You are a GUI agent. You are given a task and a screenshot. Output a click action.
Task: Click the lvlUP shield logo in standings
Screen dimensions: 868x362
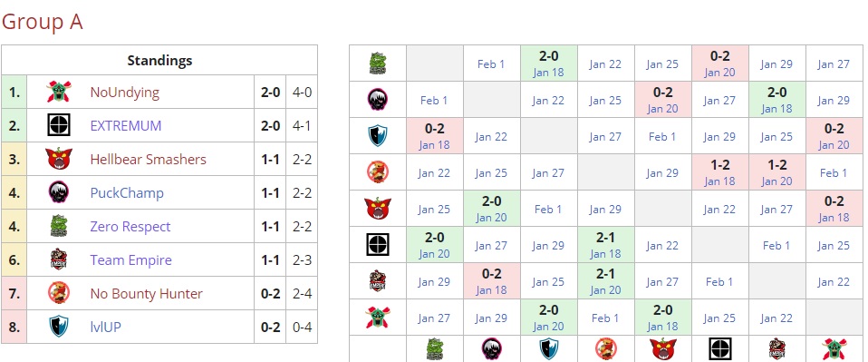[59, 328]
